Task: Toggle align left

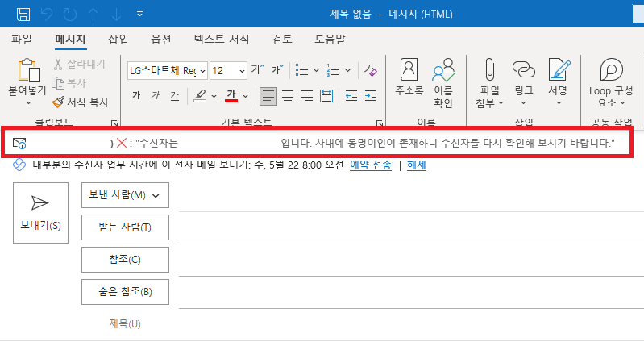Action: pyautogui.click(x=268, y=96)
